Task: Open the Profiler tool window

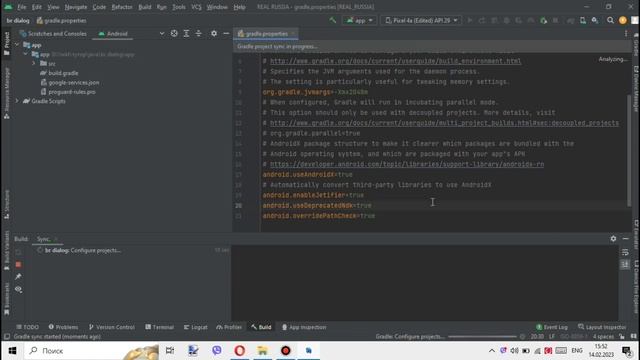Action: point(229,327)
